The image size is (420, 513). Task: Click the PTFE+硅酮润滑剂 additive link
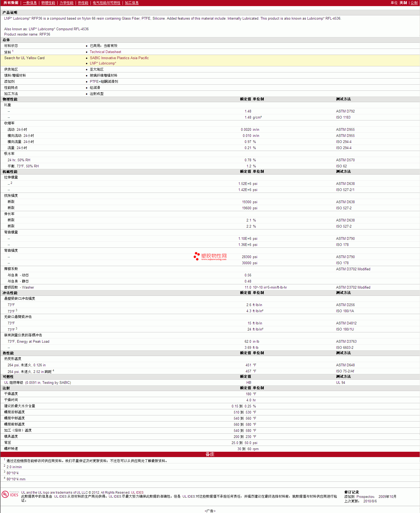tap(104, 82)
